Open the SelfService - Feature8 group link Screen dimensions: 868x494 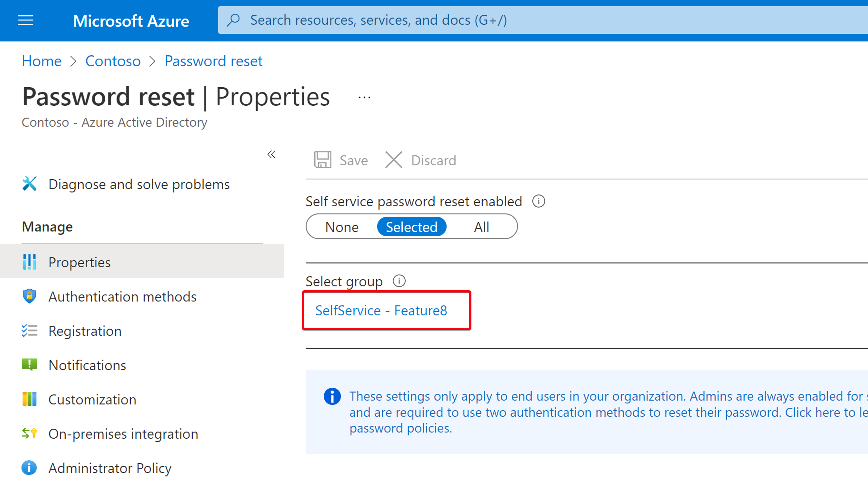(381, 311)
